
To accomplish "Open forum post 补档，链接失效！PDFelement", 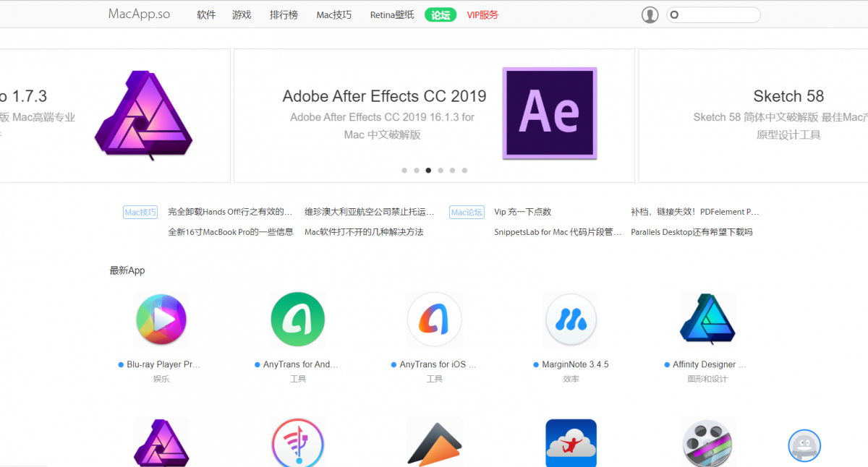I will (694, 212).
